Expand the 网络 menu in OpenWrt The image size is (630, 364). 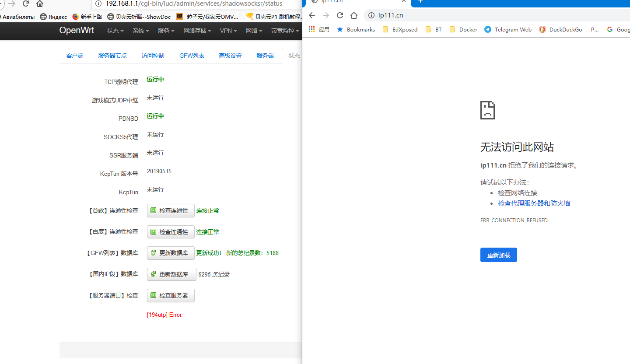point(255,31)
